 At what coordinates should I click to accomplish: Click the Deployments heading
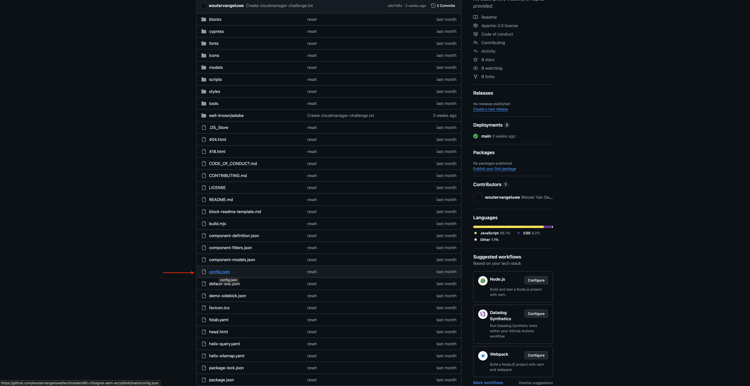[x=487, y=125]
